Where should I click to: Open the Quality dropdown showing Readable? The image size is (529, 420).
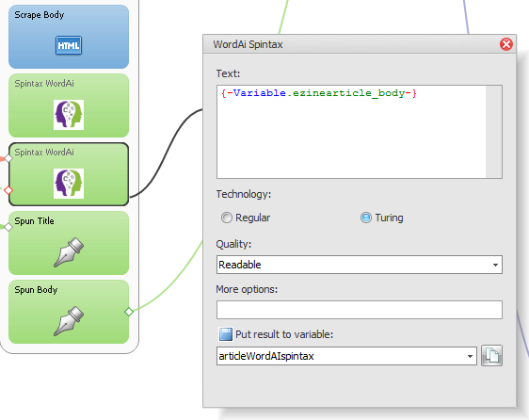tap(360, 265)
